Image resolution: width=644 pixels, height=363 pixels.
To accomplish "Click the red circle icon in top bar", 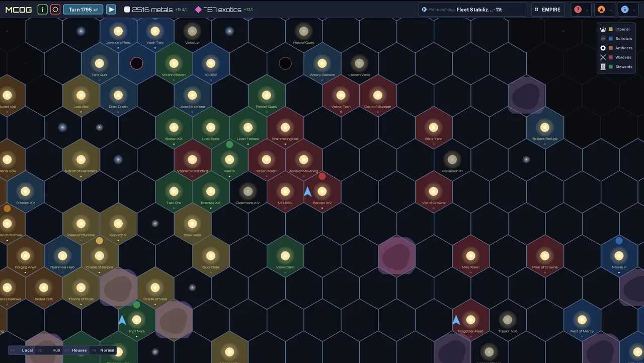I will [x=55, y=10].
